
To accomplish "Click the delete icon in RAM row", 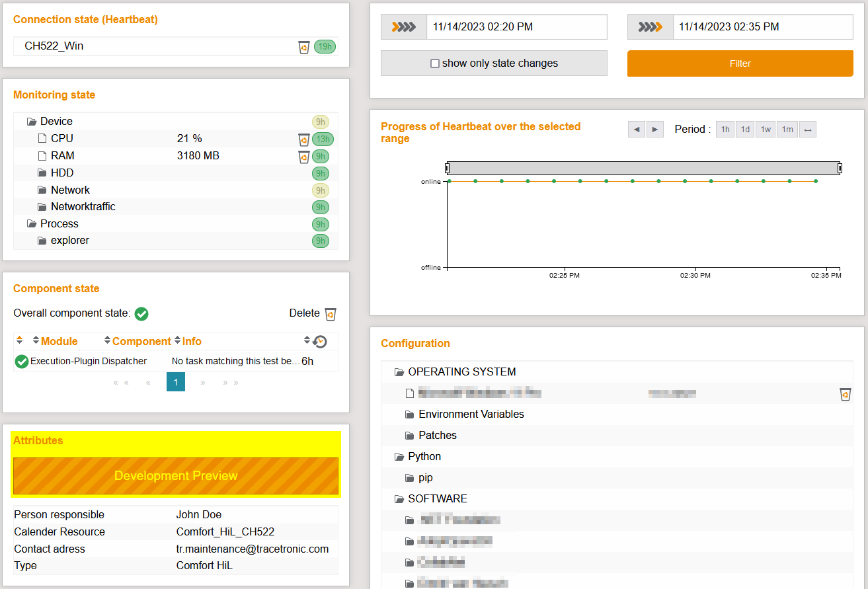I will tap(303, 157).
